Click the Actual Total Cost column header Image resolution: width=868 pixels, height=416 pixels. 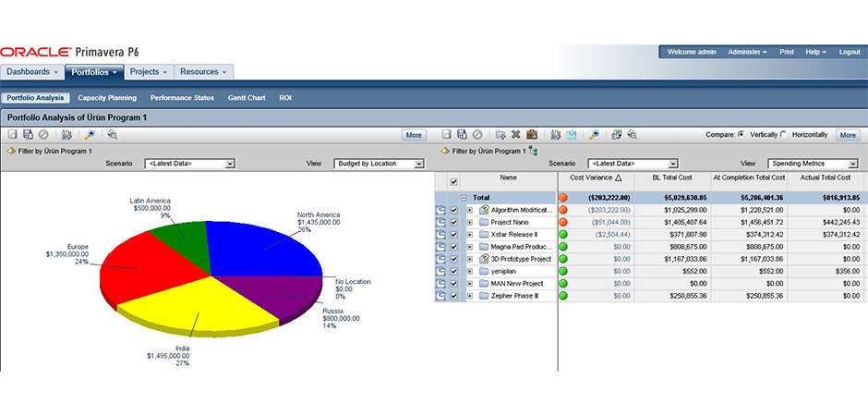[826, 177]
